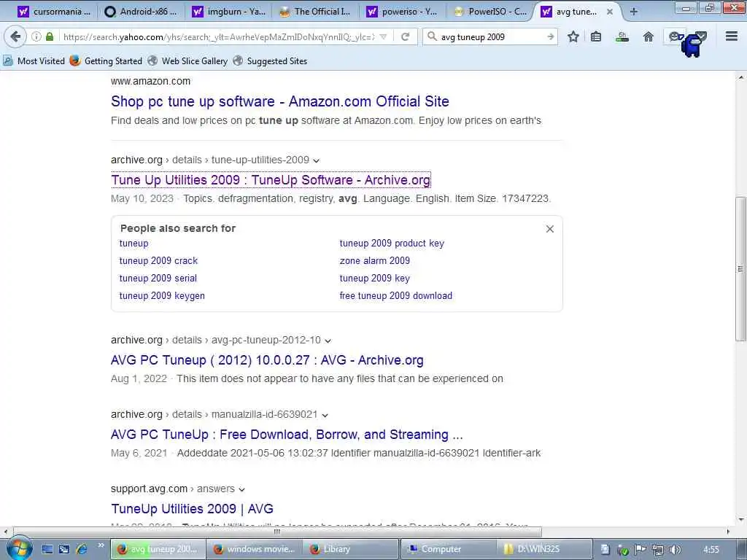This screenshot has width=747, height=560.
Task: Expand options for support.avg.com answers result
Action: [242, 489]
